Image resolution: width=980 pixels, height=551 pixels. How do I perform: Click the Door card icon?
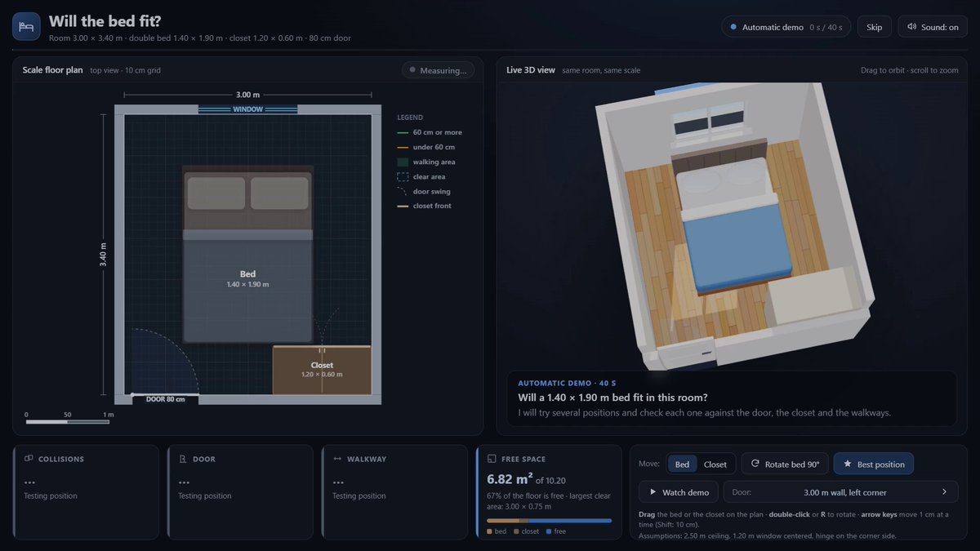pyautogui.click(x=183, y=459)
